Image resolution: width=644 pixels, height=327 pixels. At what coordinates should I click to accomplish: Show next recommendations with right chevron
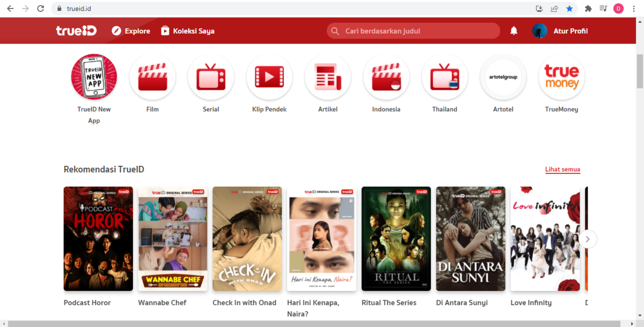(588, 239)
